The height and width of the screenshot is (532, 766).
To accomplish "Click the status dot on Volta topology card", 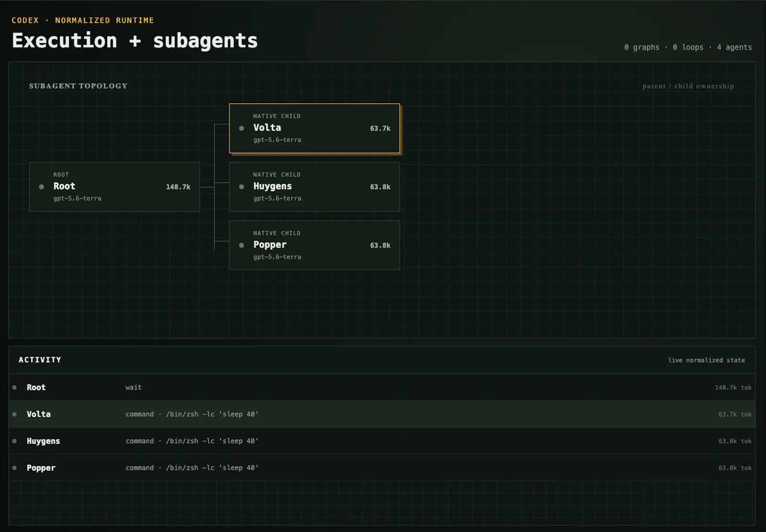I will tap(242, 128).
